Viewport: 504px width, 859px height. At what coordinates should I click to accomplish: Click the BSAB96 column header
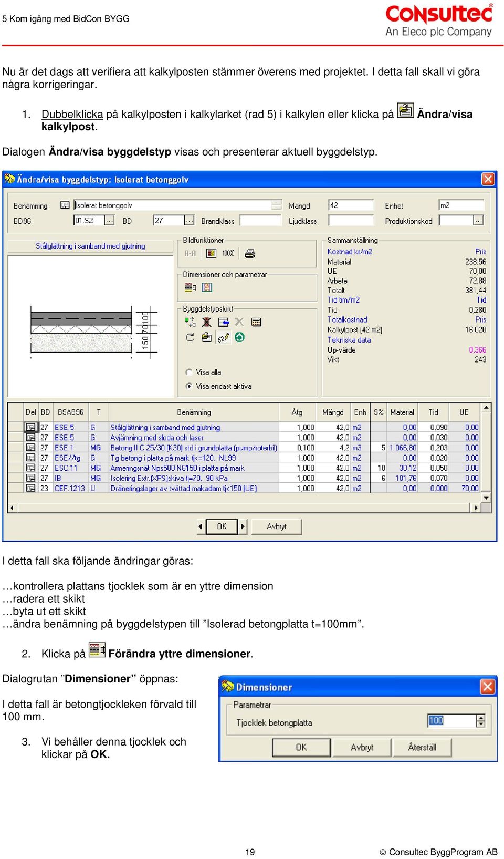tap(71, 412)
